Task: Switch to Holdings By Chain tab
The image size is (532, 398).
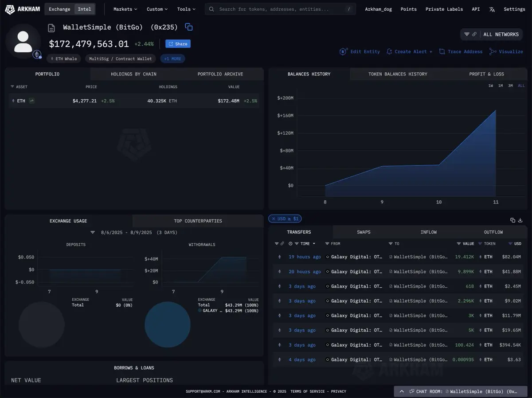Action: coord(133,74)
